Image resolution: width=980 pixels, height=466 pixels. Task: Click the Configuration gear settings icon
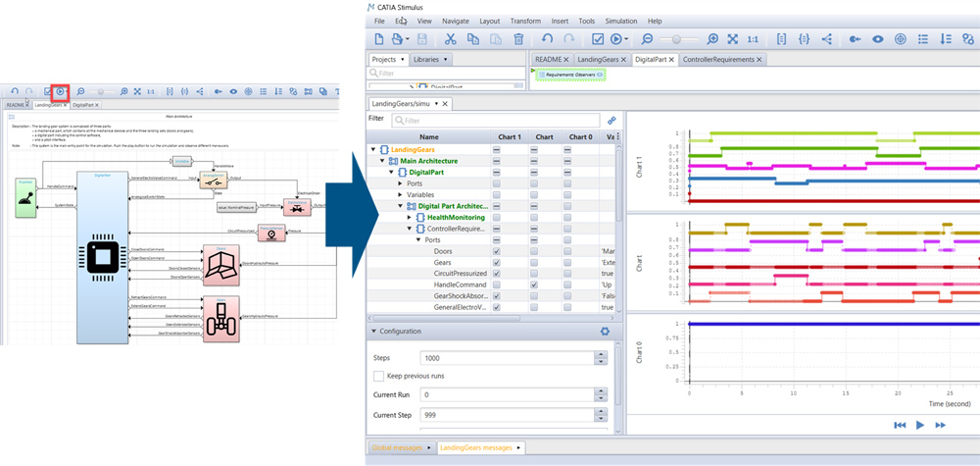click(605, 331)
